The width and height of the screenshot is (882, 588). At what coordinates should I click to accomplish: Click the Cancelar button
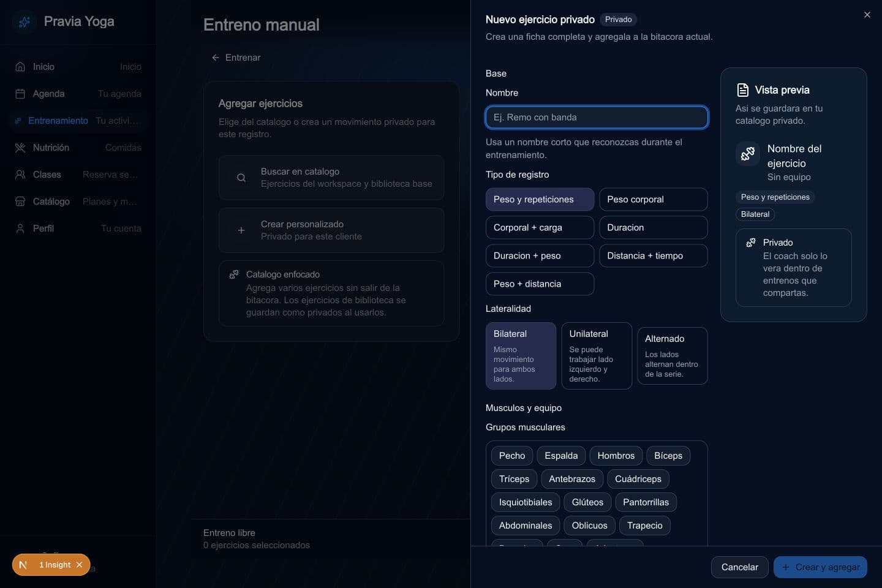point(740,567)
